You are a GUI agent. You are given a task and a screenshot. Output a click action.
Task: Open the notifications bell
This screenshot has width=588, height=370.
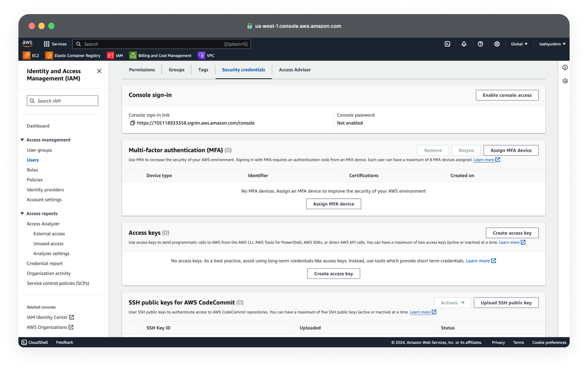tap(464, 44)
